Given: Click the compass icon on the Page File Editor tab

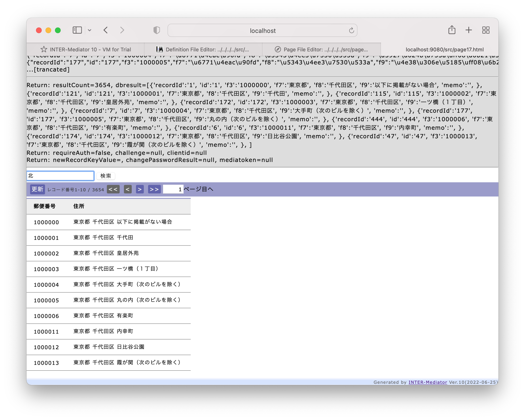Looking at the screenshot, I should 278,49.
